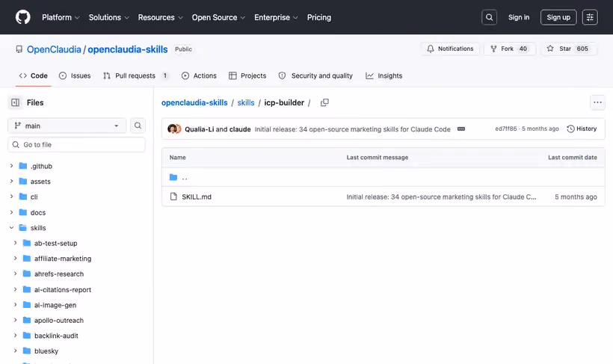Click the backlink-audit folder icon
This screenshot has height=364, width=613.
(x=27, y=336)
